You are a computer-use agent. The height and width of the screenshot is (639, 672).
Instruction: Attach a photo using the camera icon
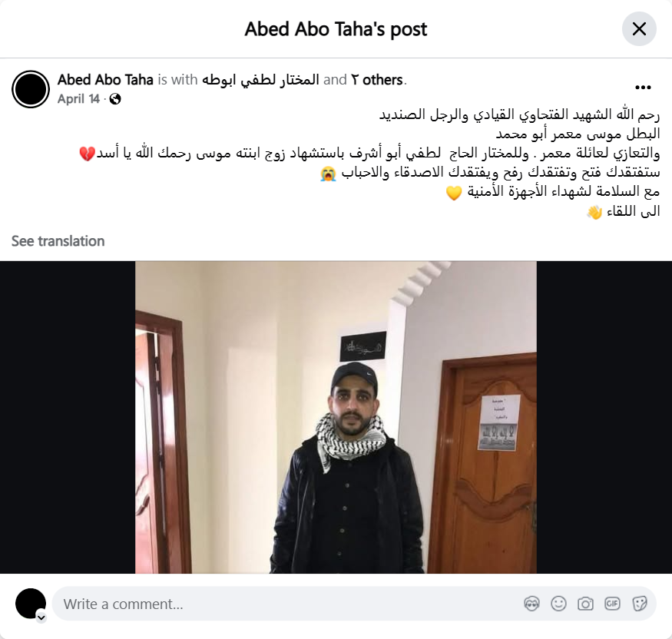(x=585, y=604)
